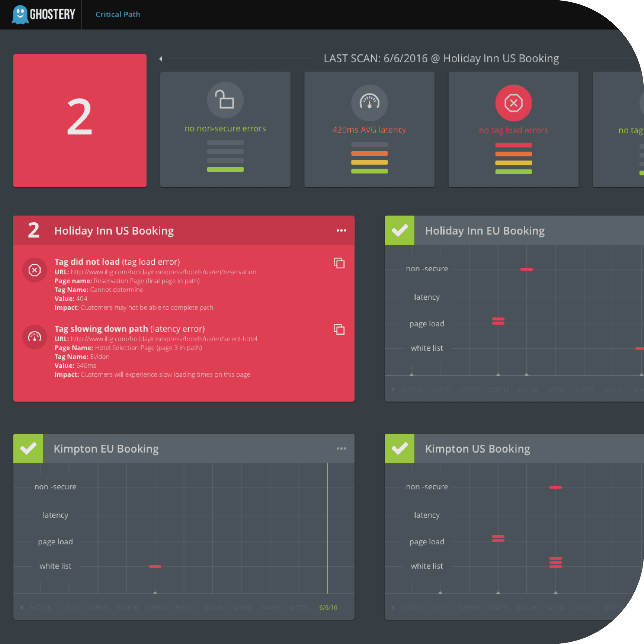Click the page load error marker in Kimpton US chart
This screenshot has width=644, height=644.
(x=498, y=538)
